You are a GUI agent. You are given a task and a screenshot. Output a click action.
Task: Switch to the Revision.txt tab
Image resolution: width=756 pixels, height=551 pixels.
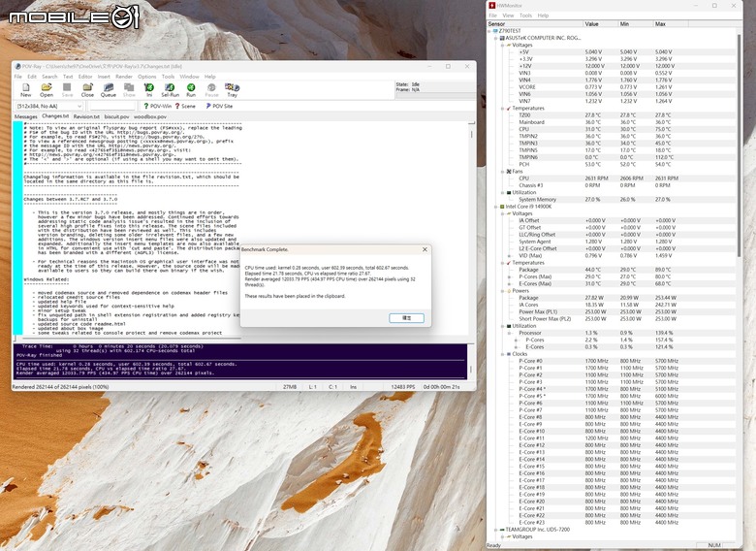point(86,116)
